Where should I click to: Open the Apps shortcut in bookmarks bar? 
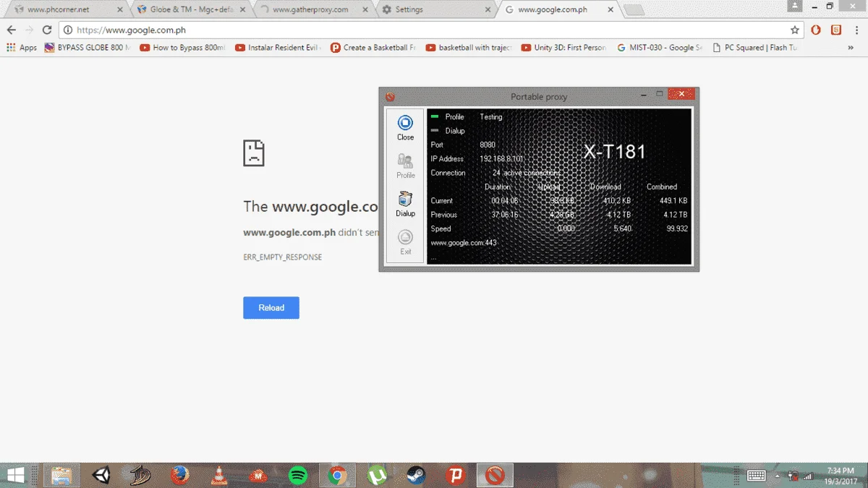pyautogui.click(x=22, y=48)
